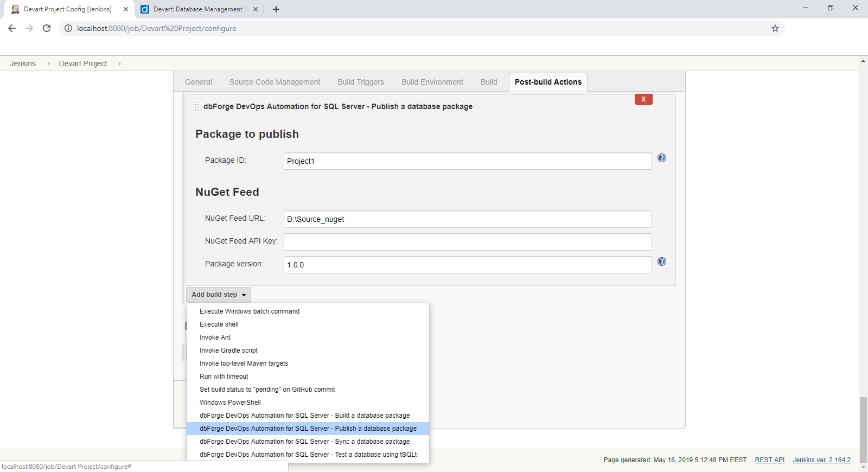Choose Invoke Ant build step

[x=308, y=337]
